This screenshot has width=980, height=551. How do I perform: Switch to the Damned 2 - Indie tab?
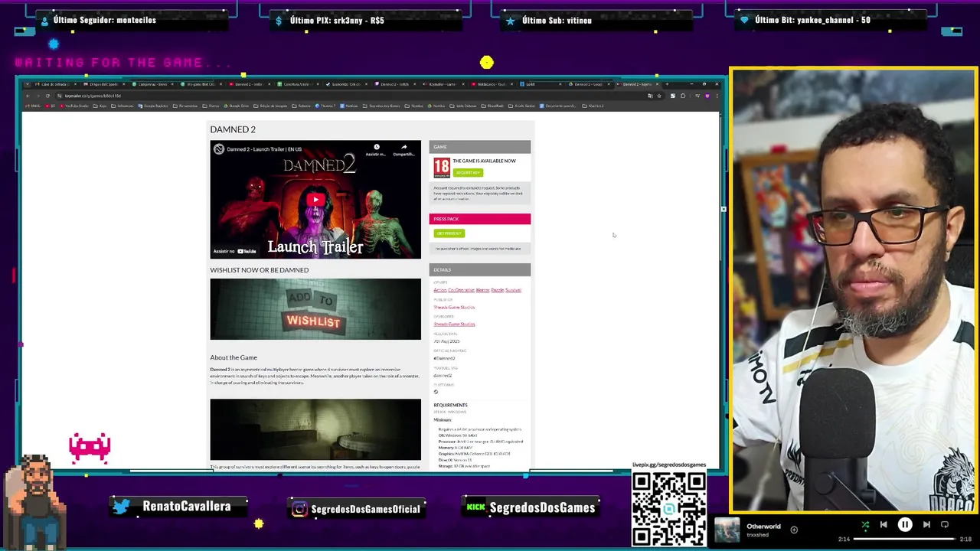[250, 84]
